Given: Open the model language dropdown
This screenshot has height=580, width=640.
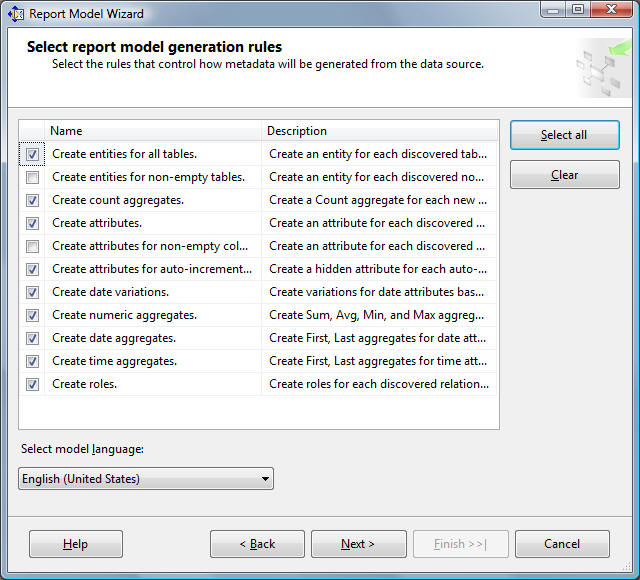Looking at the screenshot, I should (x=265, y=479).
